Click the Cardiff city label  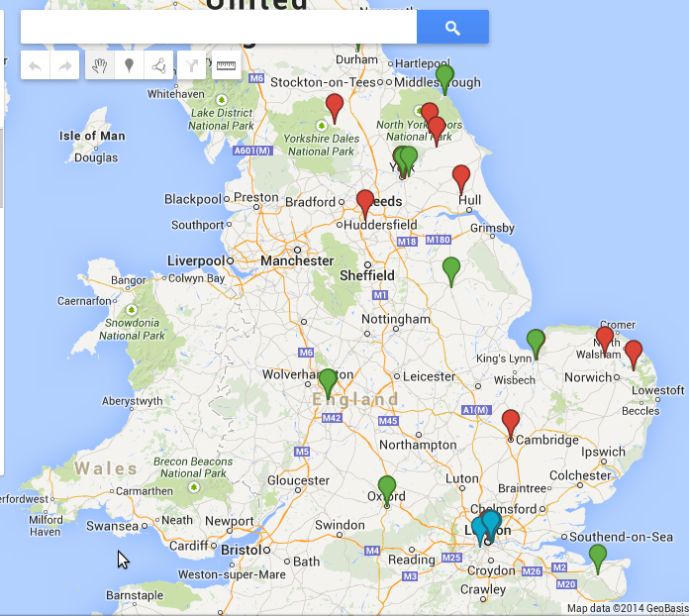point(188,546)
